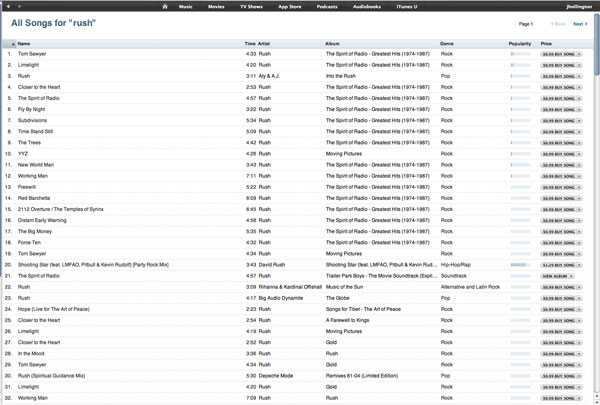600x405 pixels.
Task: Click the Alternative and Latin Rock genre
Action: [x=470, y=287]
